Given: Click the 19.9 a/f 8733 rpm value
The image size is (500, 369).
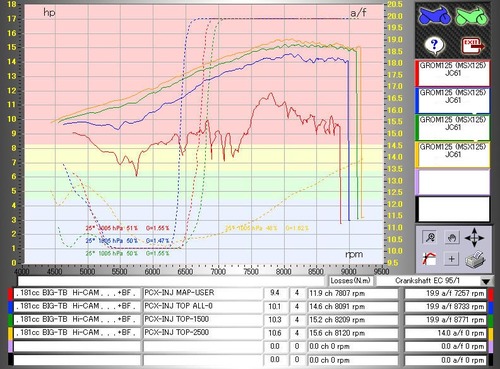Looking at the screenshot, I should (x=446, y=307).
